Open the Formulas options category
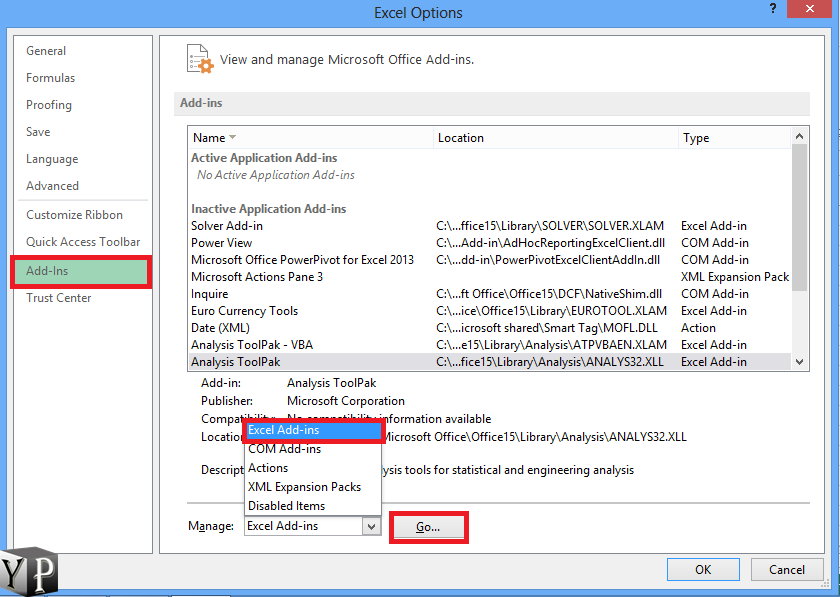Image resolution: width=840 pixels, height=597 pixels. [50, 78]
